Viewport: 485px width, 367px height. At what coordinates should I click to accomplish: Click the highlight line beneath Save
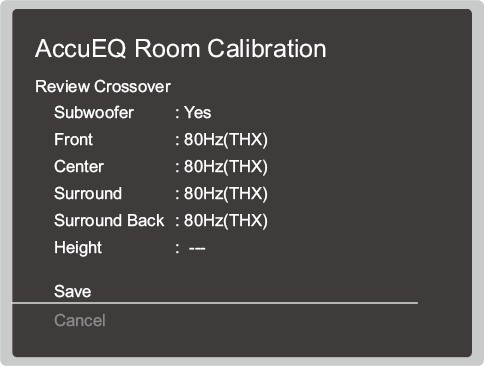point(215,303)
